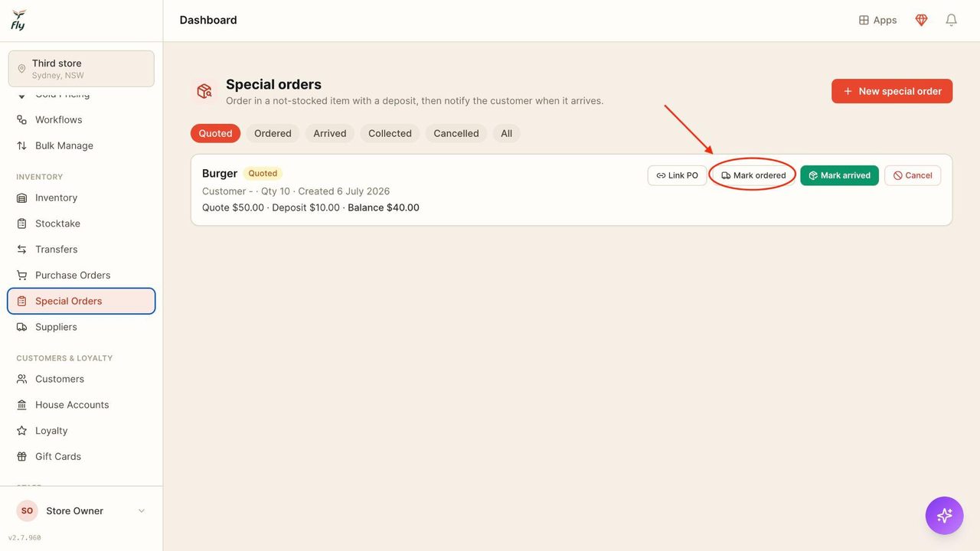Viewport: 980px width, 551px height.
Task: Create a New special order
Action: (892, 91)
